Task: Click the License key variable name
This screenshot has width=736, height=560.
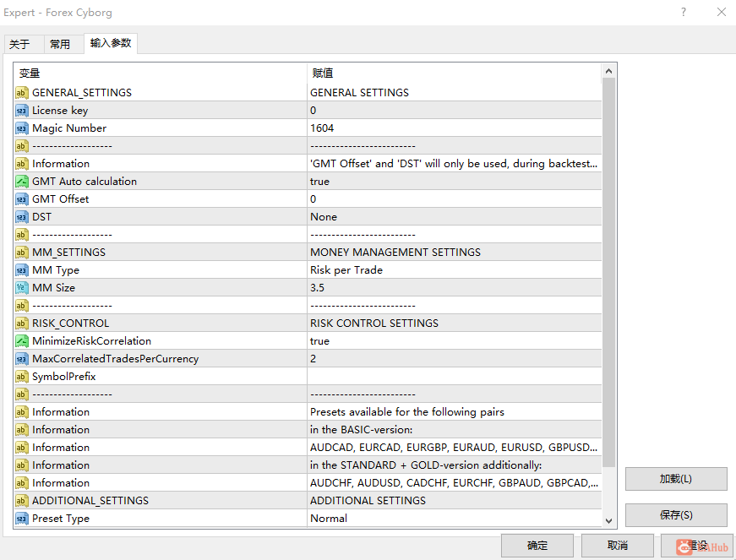Action: 60,111
